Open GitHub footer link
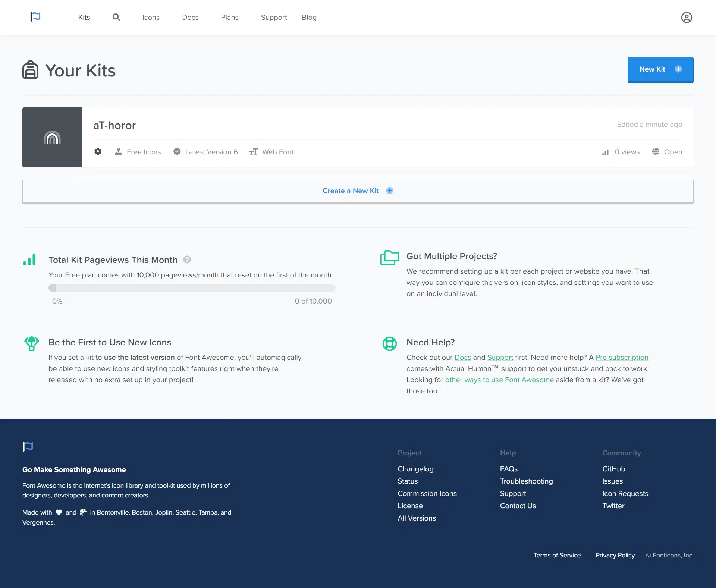Image resolution: width=716 pixels, height=588 pixels. [613, 469]
